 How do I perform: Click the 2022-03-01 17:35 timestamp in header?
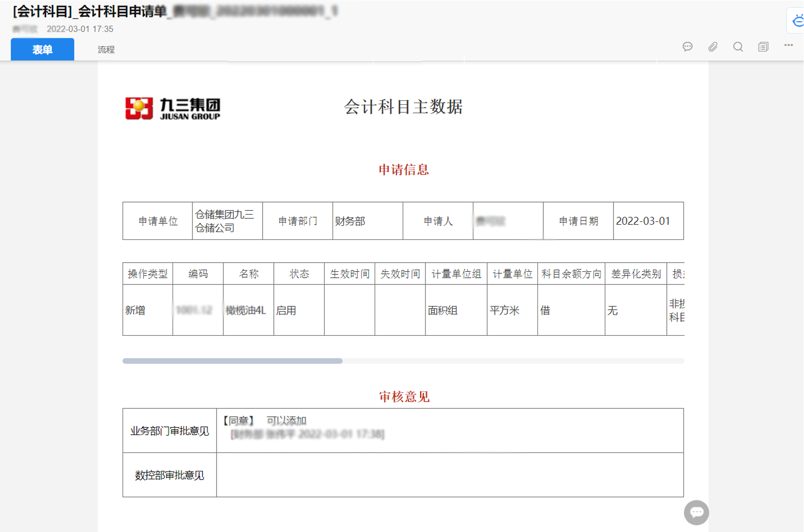(80, 29)
